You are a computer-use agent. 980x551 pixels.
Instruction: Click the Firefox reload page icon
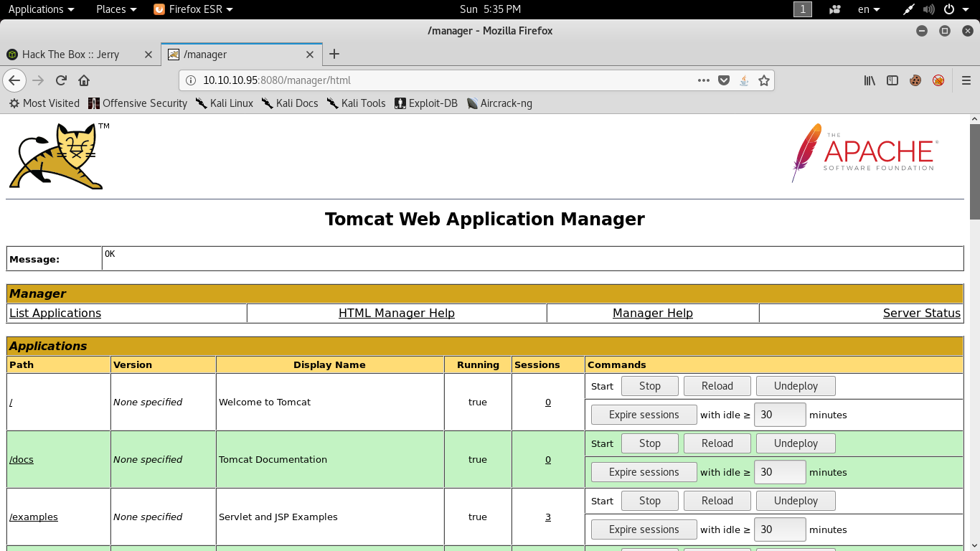61,80
